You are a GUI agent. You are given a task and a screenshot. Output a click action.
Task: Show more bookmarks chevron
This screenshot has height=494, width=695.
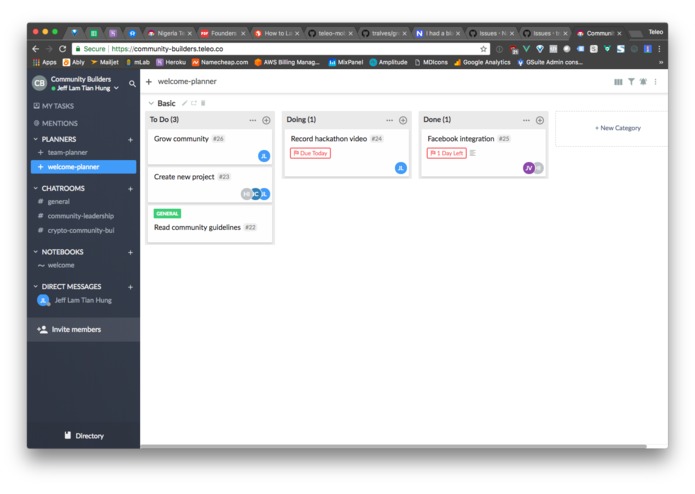point(660,62)
